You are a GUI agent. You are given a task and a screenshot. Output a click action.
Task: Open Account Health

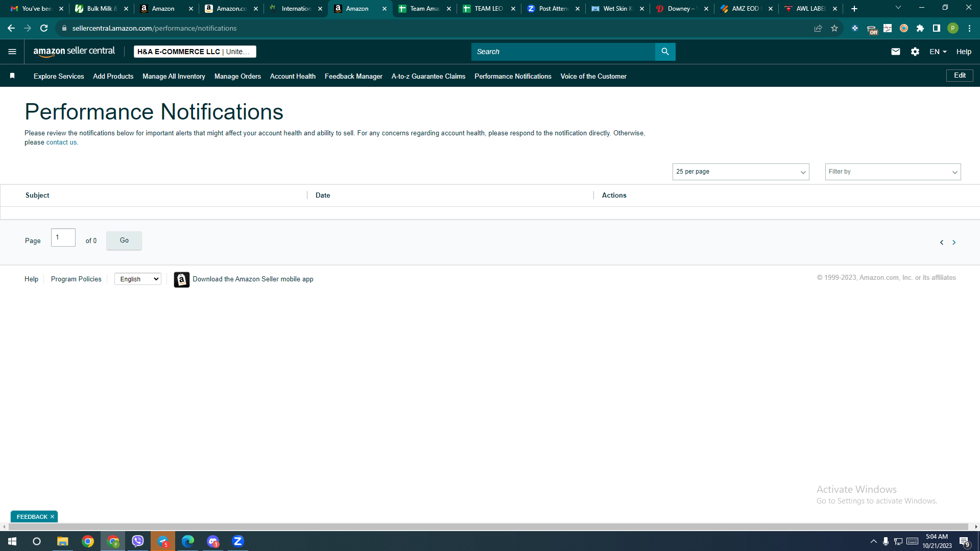point(293,76)
